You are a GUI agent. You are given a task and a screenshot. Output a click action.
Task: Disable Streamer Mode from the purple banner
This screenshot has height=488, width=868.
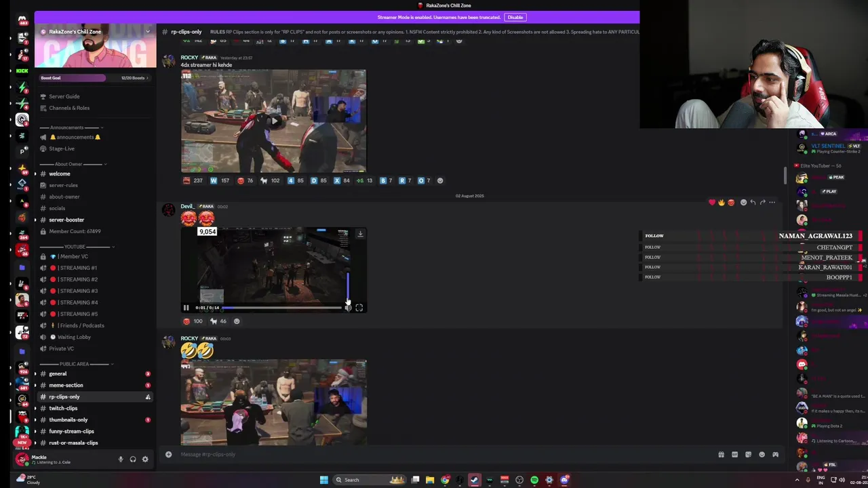click(x=515, y=17)
